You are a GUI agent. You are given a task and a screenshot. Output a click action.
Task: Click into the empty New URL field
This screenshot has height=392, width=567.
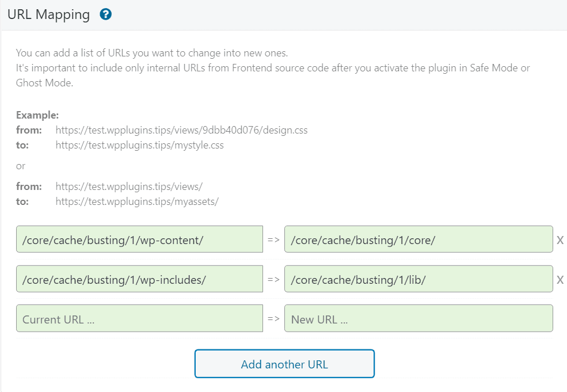point(418,319)
